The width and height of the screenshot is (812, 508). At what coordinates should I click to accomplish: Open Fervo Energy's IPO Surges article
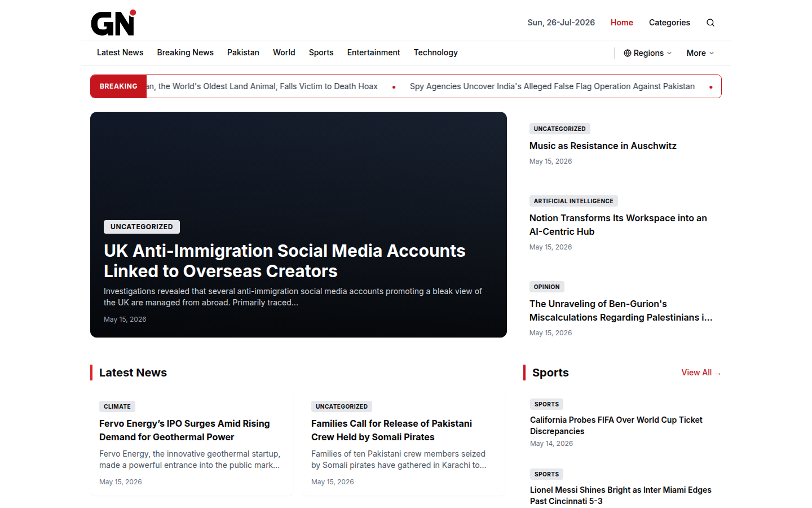click(184, 430)
